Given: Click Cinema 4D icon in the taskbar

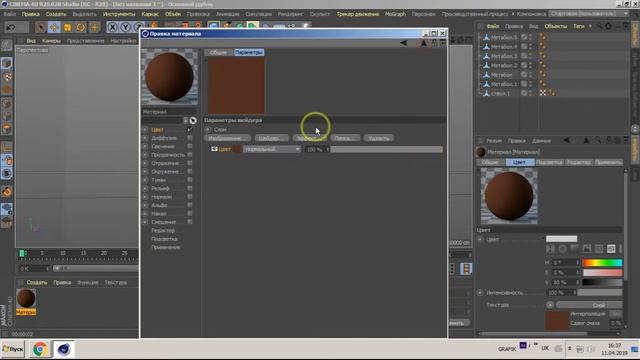Looking at the screenshot, I should click(64, 349).
